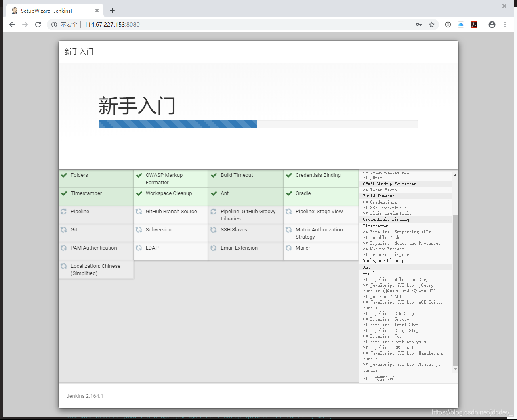This screenshot has height=420, width=517.
Task: Click "** Jackson 2 API" log line
Action: [x=382, y=296]
